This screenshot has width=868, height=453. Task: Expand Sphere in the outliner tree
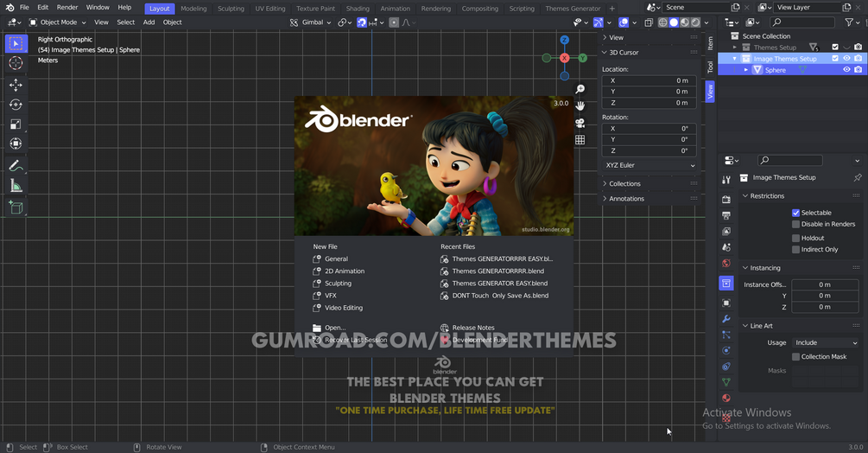(x=746, y=70)
